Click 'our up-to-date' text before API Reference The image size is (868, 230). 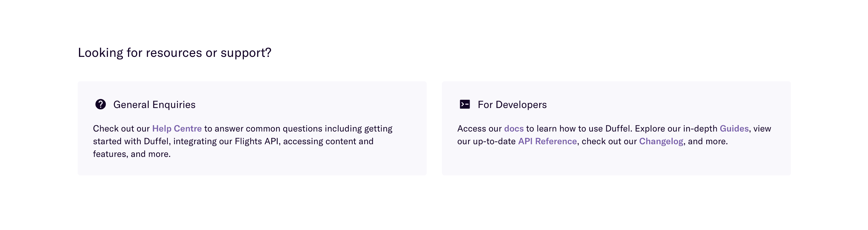tap(487, 141)
